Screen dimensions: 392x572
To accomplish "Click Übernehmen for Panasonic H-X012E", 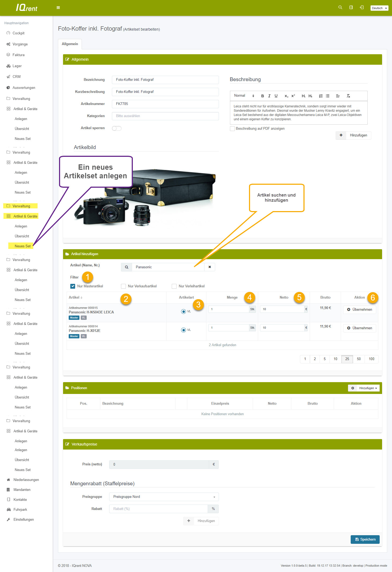I will [360, 328].
